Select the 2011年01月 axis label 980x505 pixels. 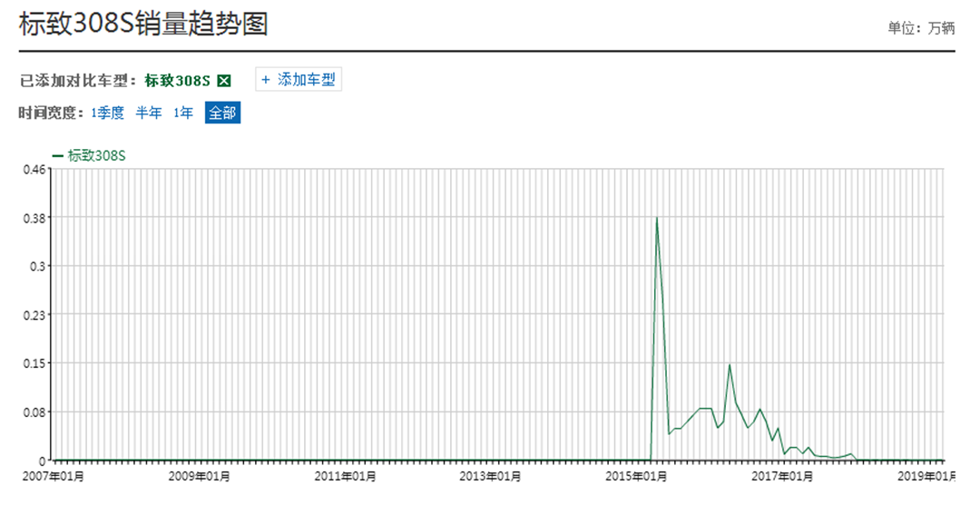(x=346, y=476)
